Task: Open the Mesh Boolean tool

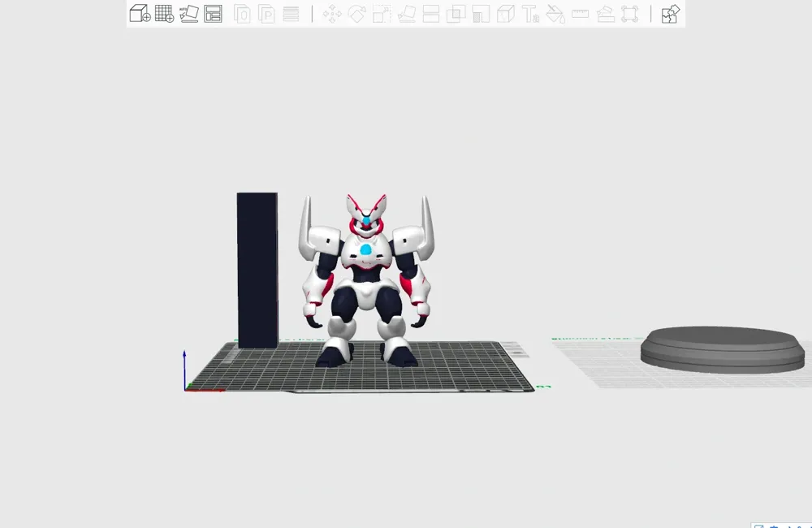Action: coord(456,14)
